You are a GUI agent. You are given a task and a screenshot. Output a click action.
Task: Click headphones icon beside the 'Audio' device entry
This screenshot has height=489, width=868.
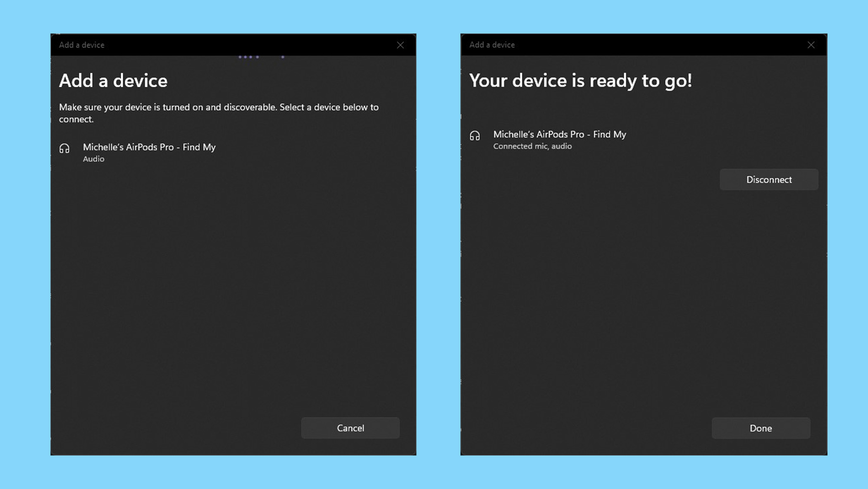[64, 149]
